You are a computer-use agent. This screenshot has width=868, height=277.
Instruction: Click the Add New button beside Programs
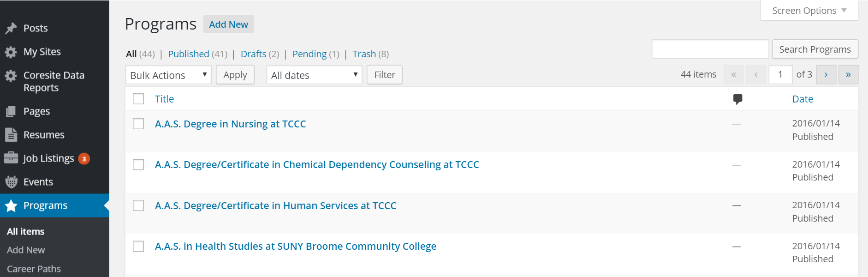228,24
